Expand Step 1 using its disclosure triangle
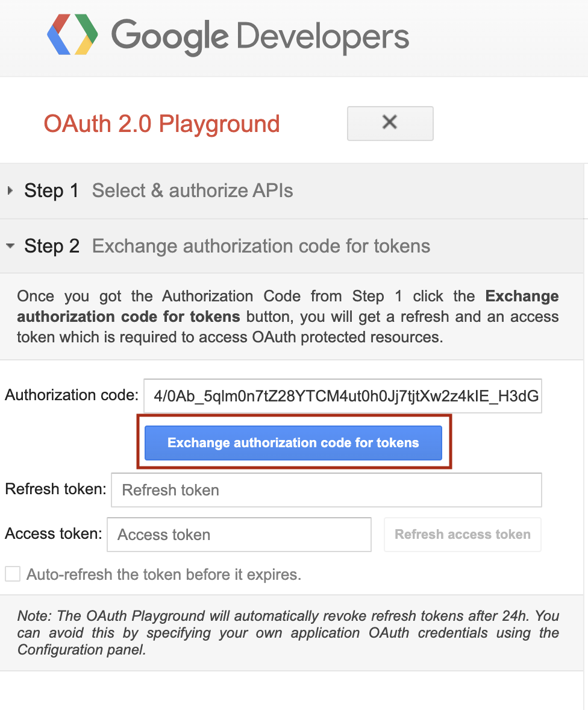588x710 pixels. (10, 191)
